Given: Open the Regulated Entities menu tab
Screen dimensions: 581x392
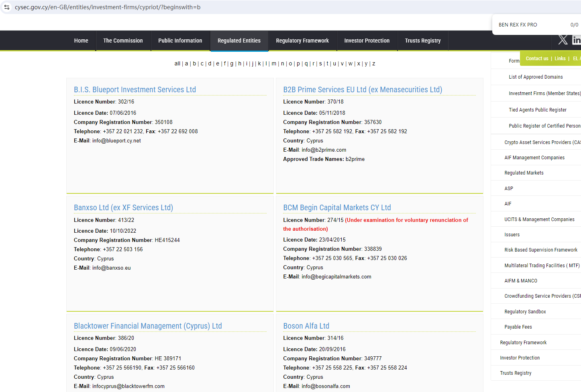Looking at the screenshot, I should coord(239,41).
